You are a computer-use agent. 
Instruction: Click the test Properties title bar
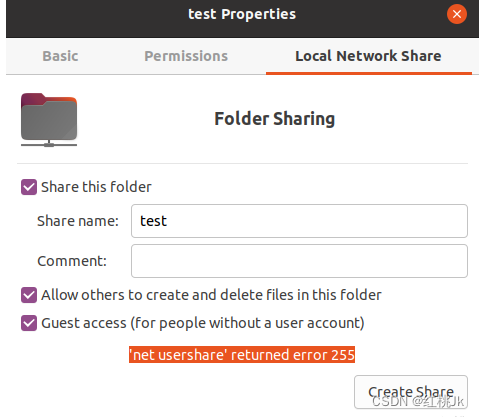(242, 14)
